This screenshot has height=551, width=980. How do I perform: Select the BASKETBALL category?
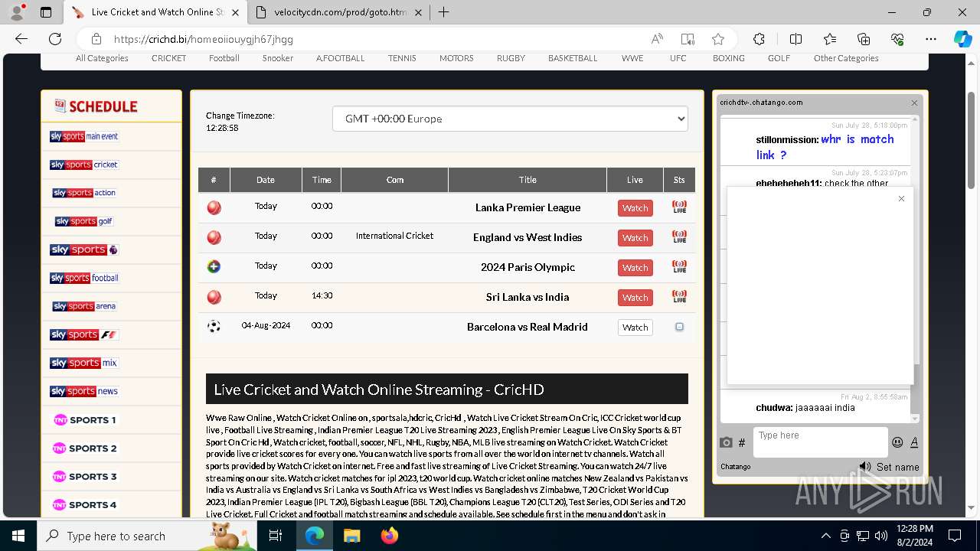coord(573,58)
